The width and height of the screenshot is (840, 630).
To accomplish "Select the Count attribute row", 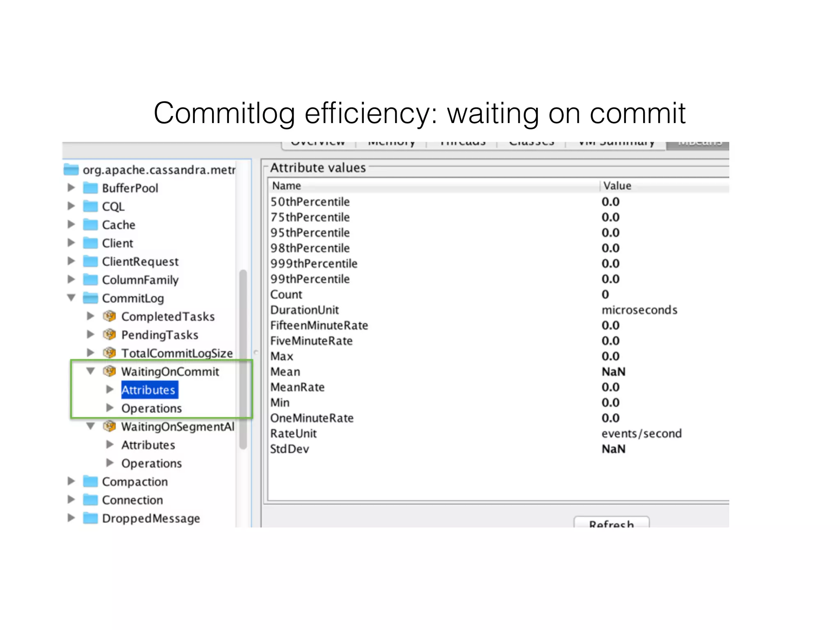I will click(x=499, y=294).
